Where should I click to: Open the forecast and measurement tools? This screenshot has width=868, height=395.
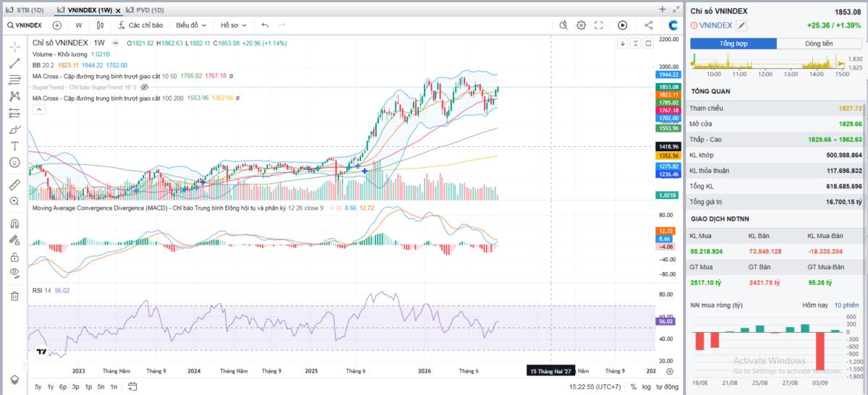[14, 113]
